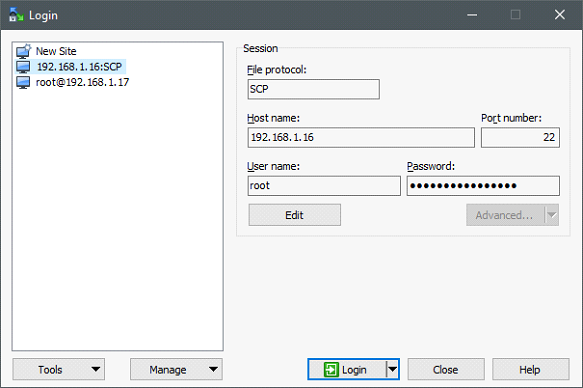Image resolution: width=583 pixels, height=388 pixels.
Task: Click the Port number label
Action: pyautogui.click(x=511, y=118)
